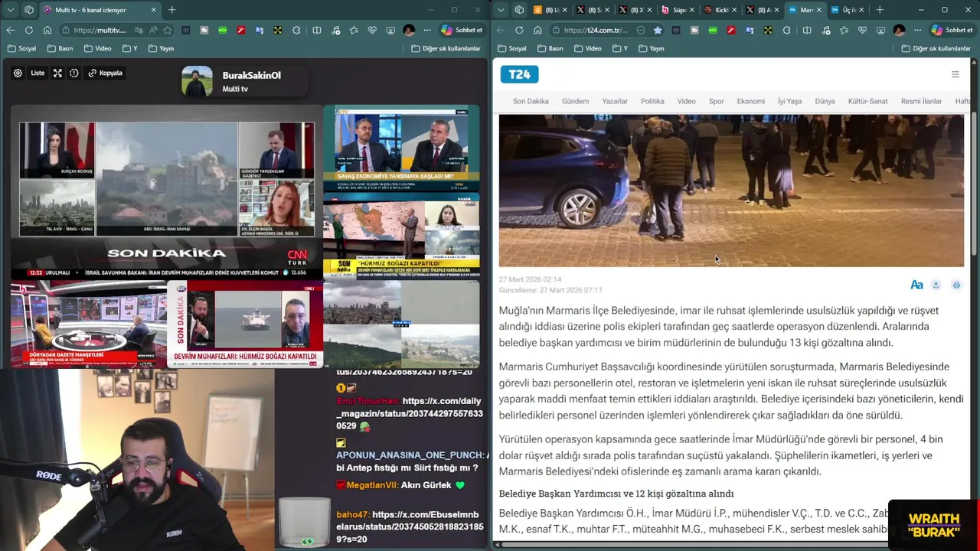980x551 pixels.
Task: Open Yazarlar section on T24
Action: (x=615, y=101)
